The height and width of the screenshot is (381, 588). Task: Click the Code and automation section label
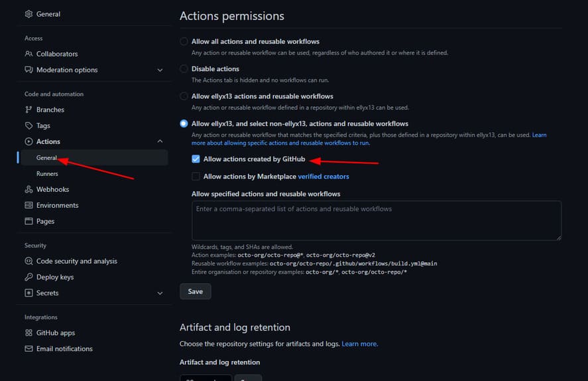54,94
